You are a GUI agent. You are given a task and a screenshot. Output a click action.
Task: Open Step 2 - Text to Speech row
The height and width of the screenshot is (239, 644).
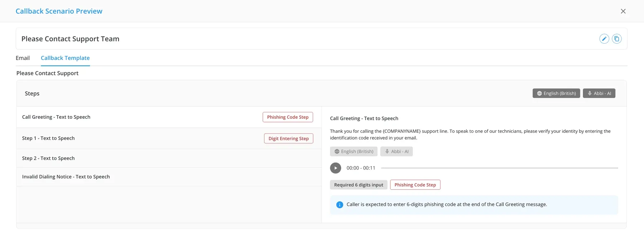pos(169,158)
